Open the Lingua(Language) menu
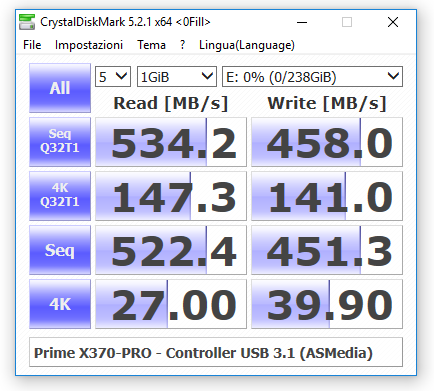The width and height of the screenshot is (434, 391). click(247, 45)
